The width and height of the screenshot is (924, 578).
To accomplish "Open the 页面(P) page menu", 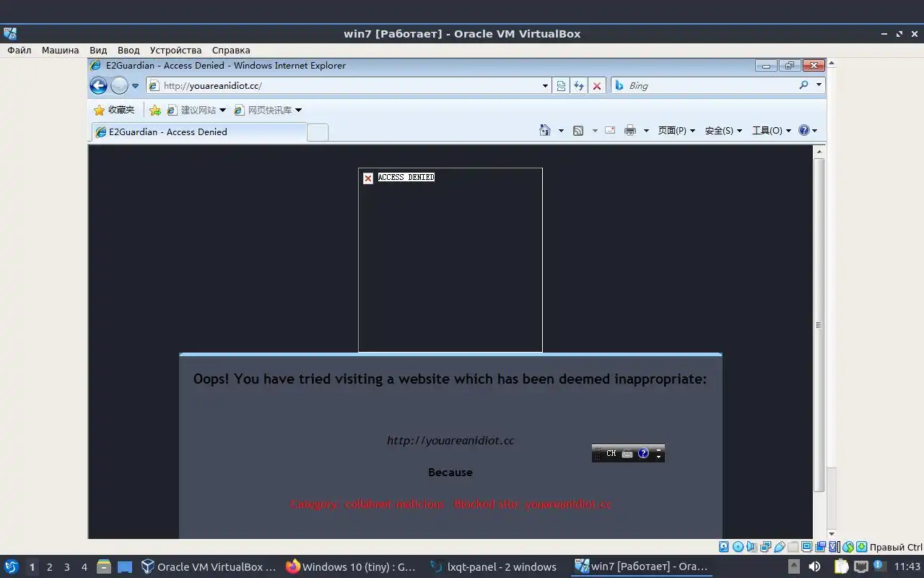I will click(676, 131).
